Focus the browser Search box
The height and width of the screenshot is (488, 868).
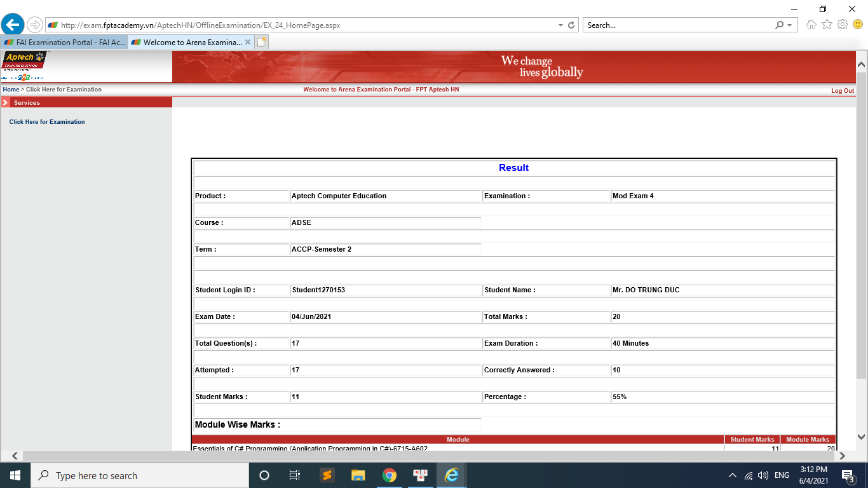point(677,25)
